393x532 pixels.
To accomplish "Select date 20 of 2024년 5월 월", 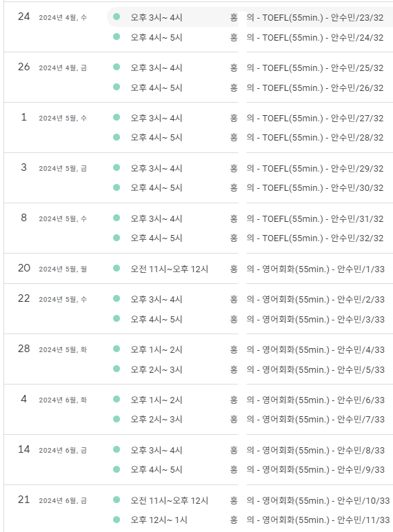I will tap(23, 268).
